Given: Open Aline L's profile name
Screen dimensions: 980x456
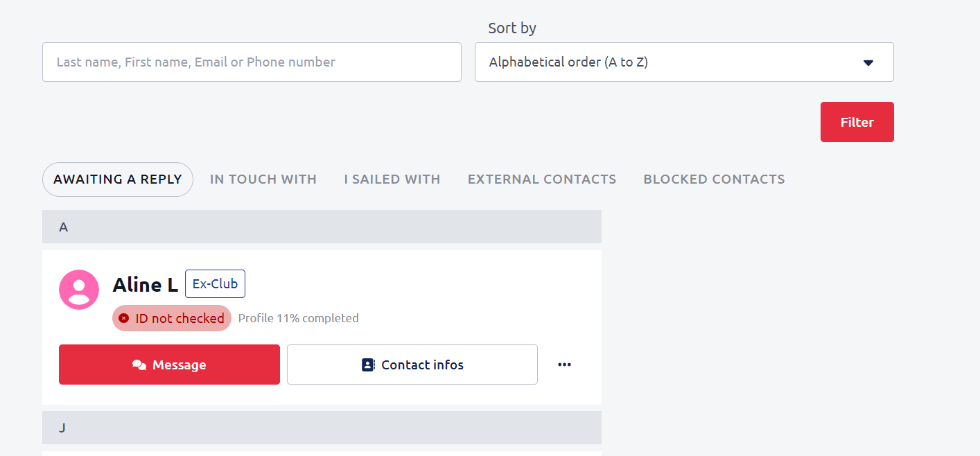Looking at the screenshot, I should point(146,285).
